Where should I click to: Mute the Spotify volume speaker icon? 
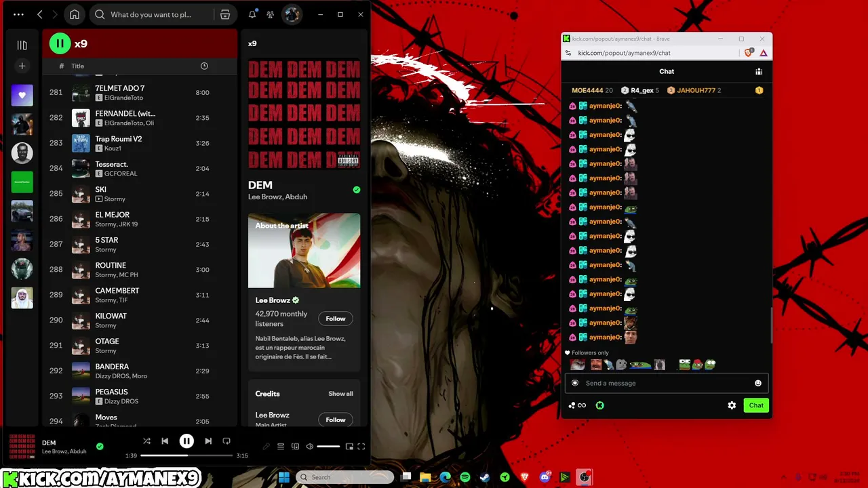(310, 447)
